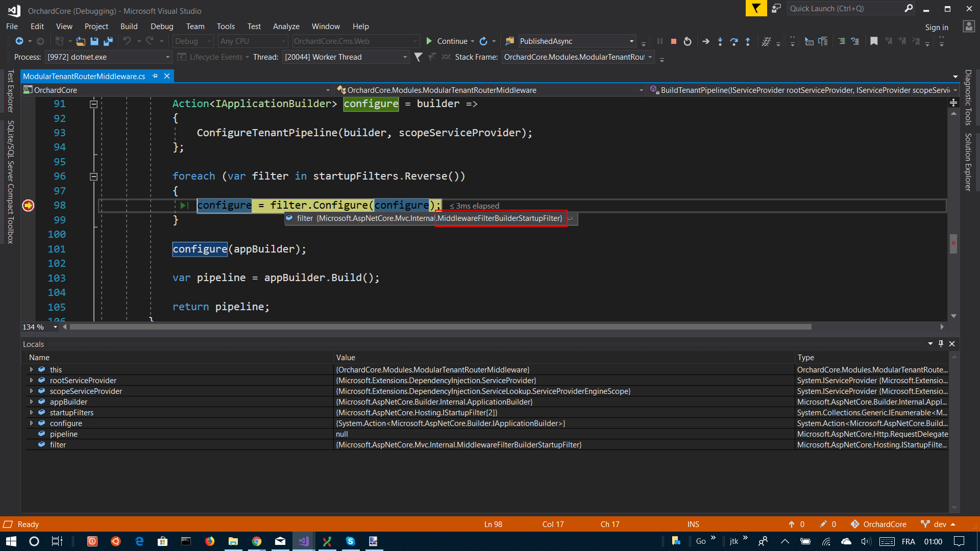The height and width of the screenshot is (551, 980).
Task: Open the Debug menu
Action: click(x=162, y=26)
